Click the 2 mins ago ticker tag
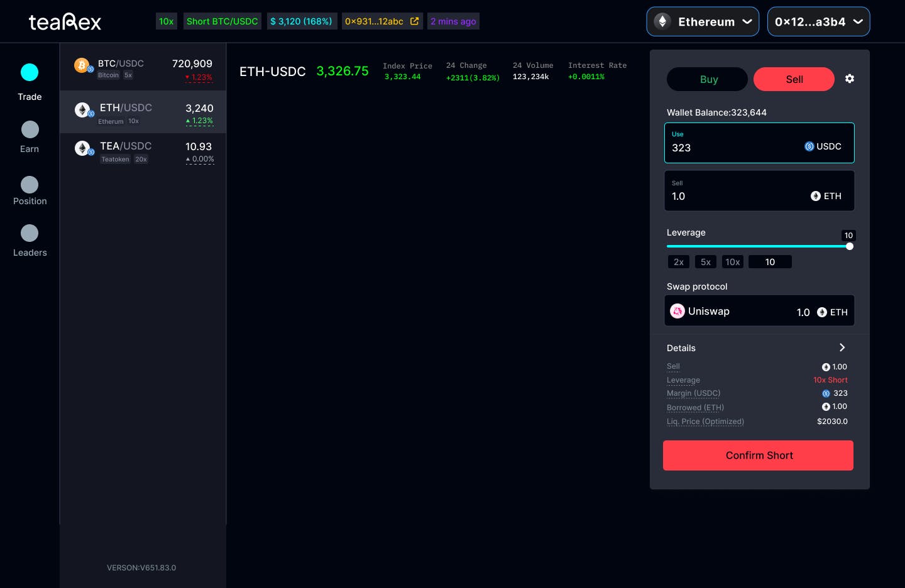 (x=453, y=21)
